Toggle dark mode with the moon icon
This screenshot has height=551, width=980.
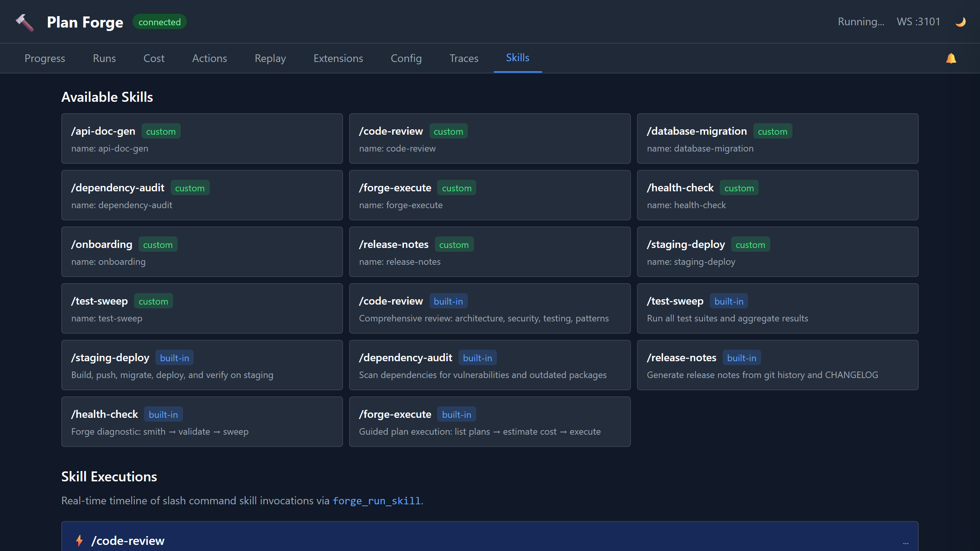(961, 22)
